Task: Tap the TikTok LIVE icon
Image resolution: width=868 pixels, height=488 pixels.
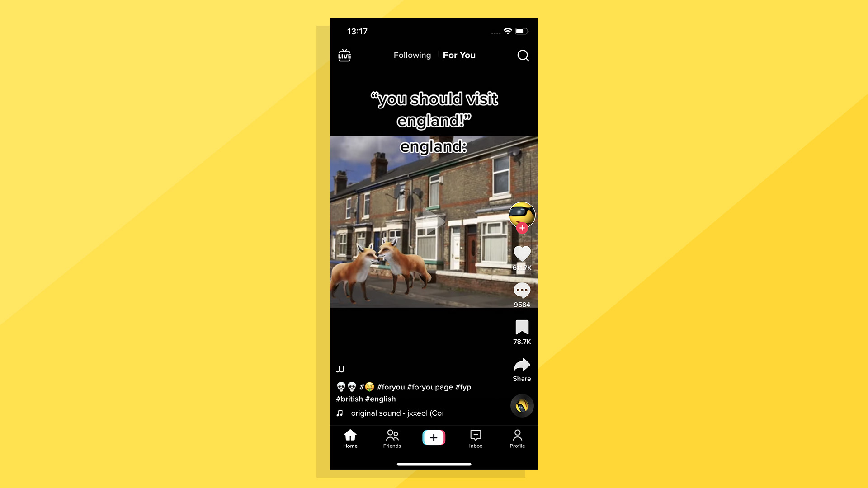Action: (344, 56)
